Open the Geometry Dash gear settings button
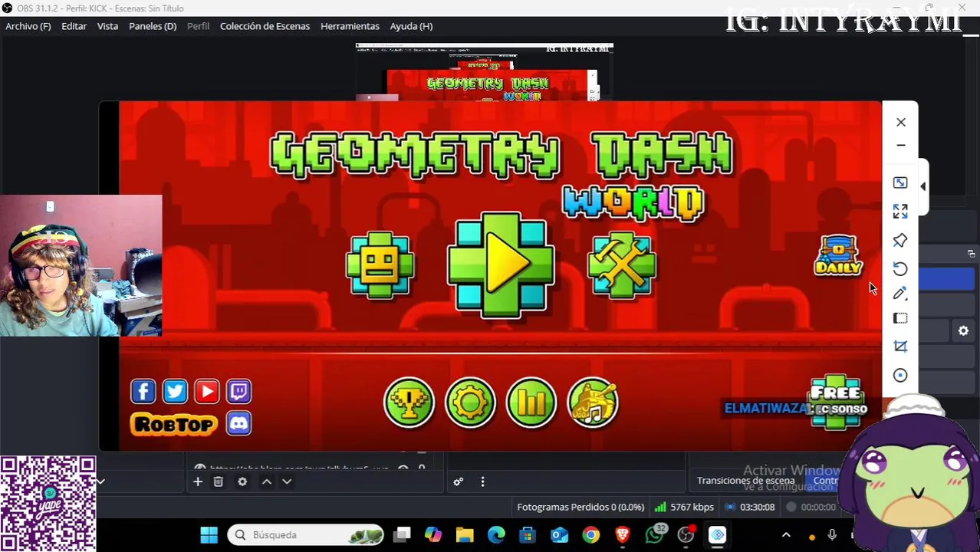 470,402
